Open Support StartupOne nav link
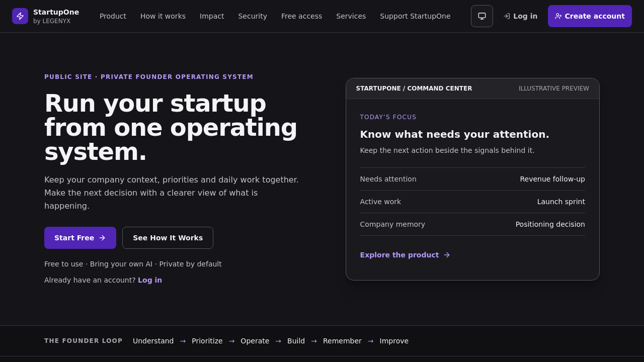Screen dimensions: 644x362 [x=415, y=16]
